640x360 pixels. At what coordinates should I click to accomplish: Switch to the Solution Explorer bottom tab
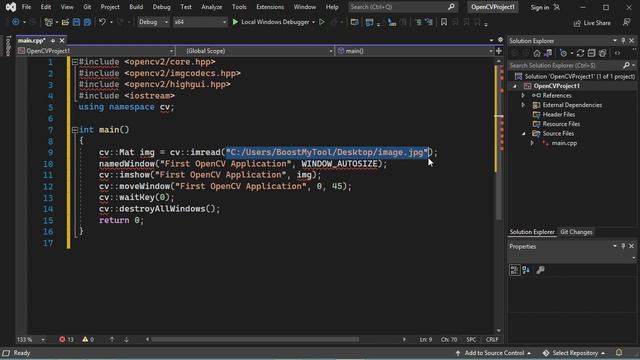click(x=532, y=232)
